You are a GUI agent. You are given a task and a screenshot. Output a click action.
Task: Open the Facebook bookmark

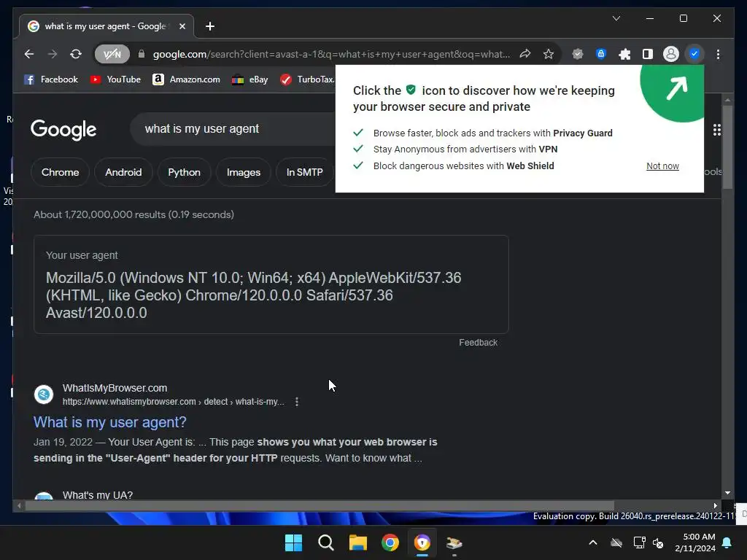[x=51, y=79]
